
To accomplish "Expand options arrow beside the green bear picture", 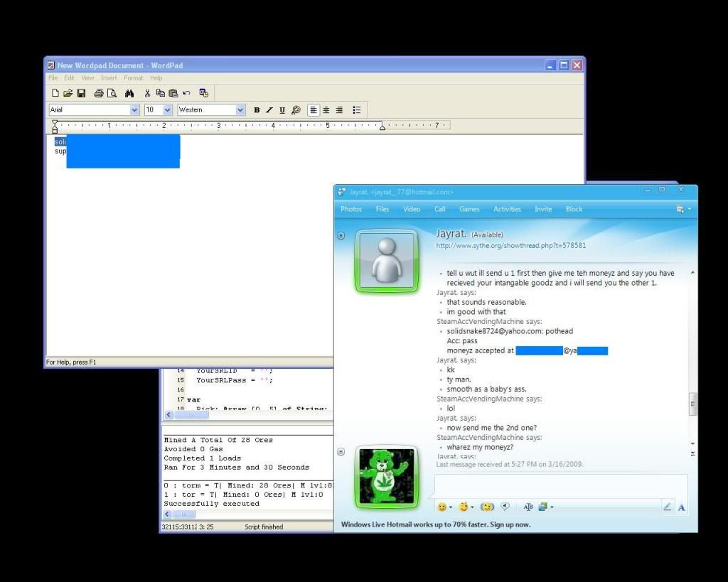I will pyautogui.click(x=341, y=451).
